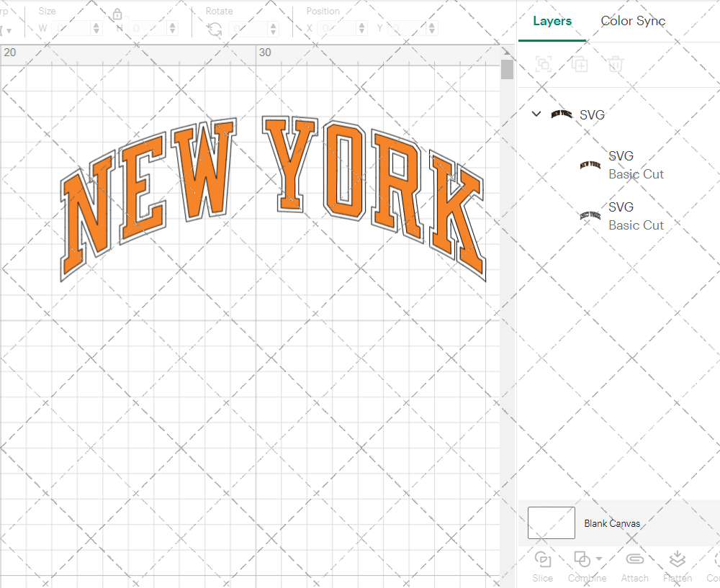Switch to the Color Sync tab

(633, 21)
